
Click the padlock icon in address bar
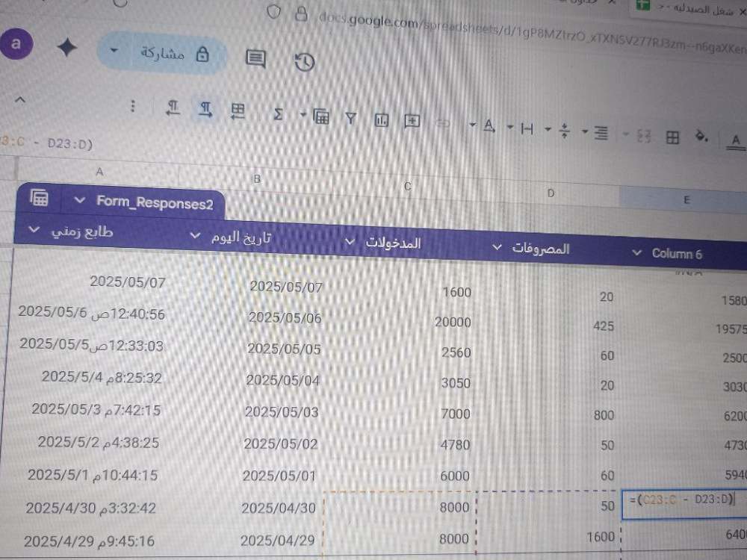(x=301, y=13)
